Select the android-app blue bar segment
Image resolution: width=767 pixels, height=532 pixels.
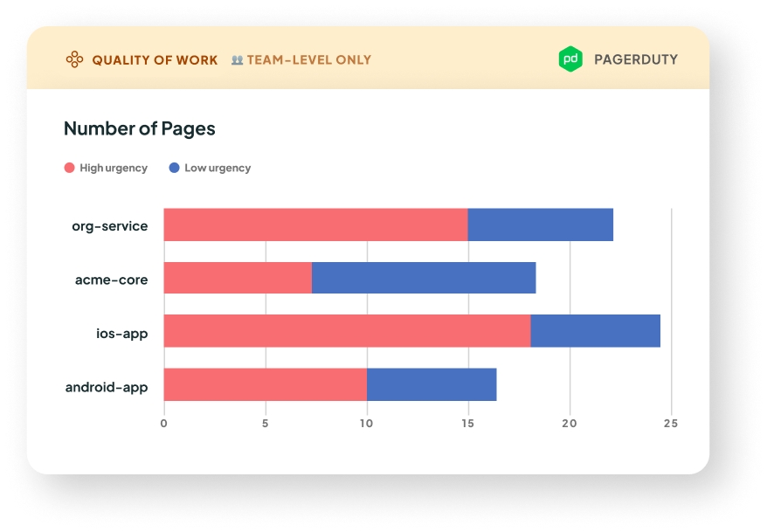[x=432, y=384]
